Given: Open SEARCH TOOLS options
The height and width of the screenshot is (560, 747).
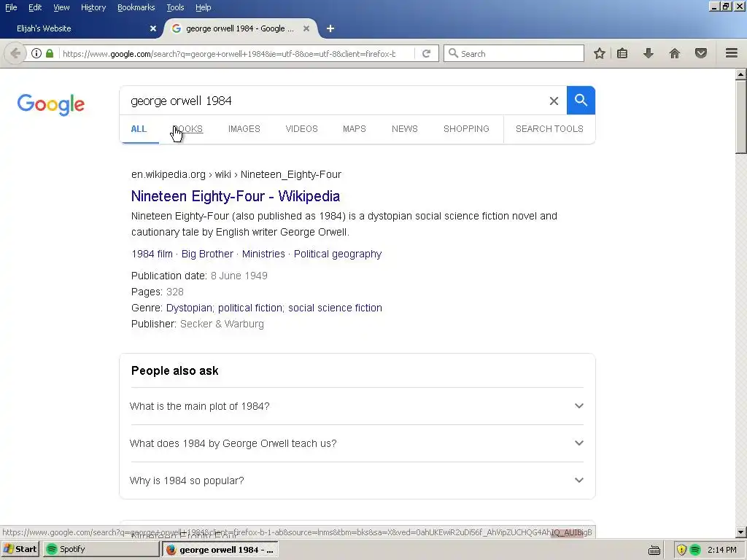Looking at the screenshot, I should coord(549,129).
